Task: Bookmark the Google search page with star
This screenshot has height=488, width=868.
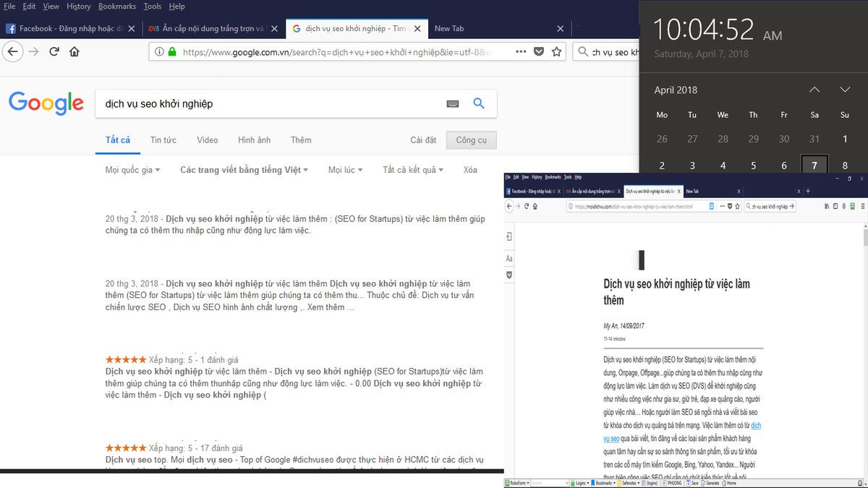Action: 556,51
